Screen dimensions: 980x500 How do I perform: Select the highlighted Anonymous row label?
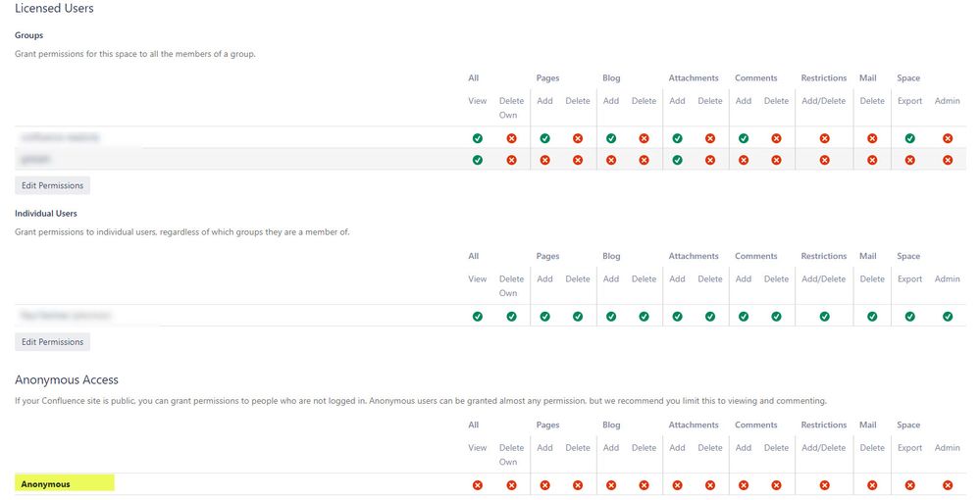click(x=46, y=483)
